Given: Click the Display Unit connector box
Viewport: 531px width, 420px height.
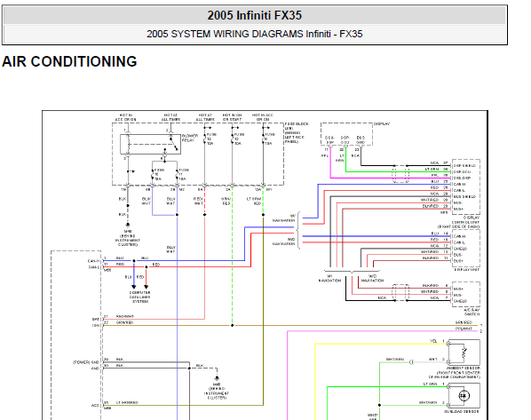Looking at the screenshot, I should tap(466, 249).
